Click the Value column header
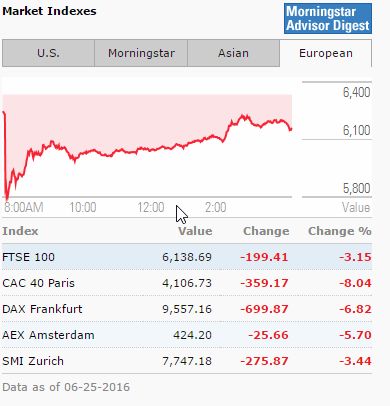390x406 pixels. tap(195, 231)
